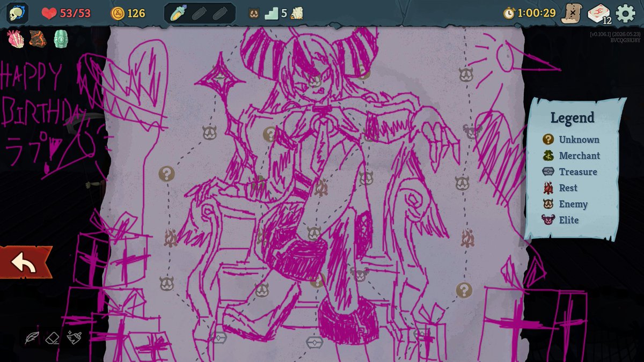Screen dimensions: 644x362
Task: Click the enemy node in bottom-left map corner
Action: pyautogui.click(x=167, y=284)
